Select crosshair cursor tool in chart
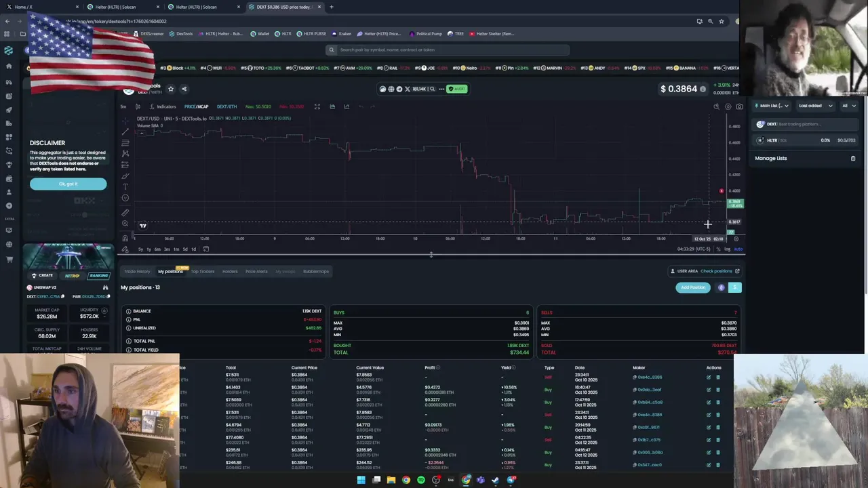Screen dimensions: 868x488 125,120
